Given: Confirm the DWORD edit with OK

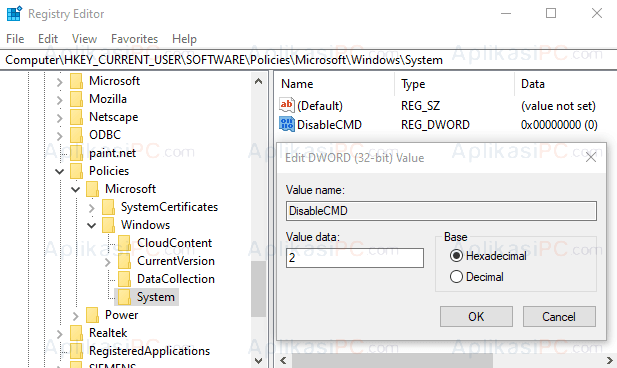Looking at the screenshot, I should click(476, 316).
